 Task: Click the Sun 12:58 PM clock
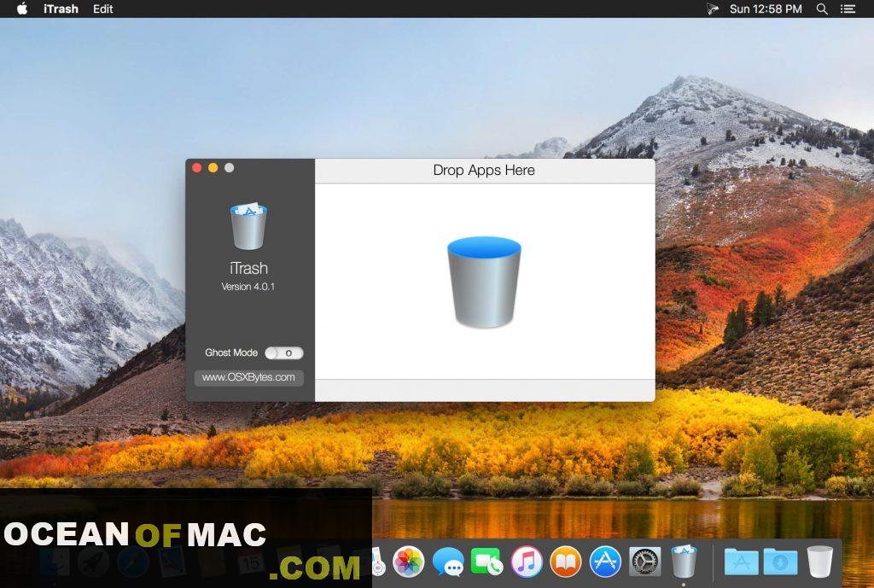[x=766, y=9]
